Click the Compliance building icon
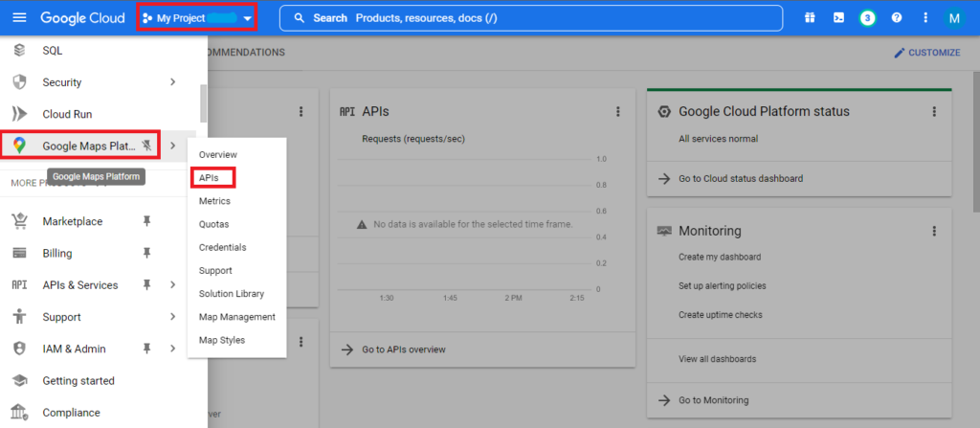 point(19,412)
